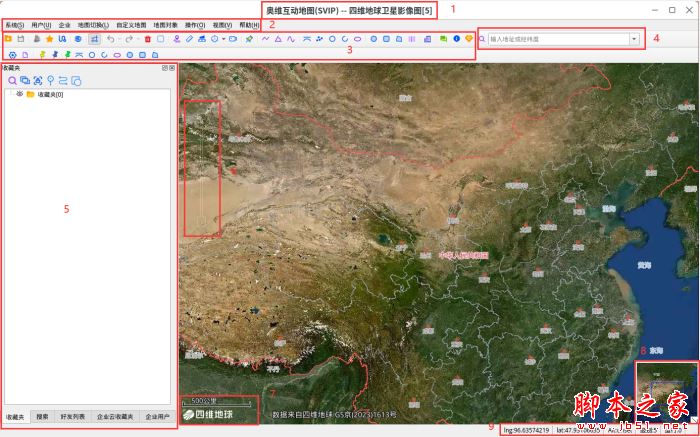
Task: Click the orange open-folder toolbar icon
Action: coord(8,39)
